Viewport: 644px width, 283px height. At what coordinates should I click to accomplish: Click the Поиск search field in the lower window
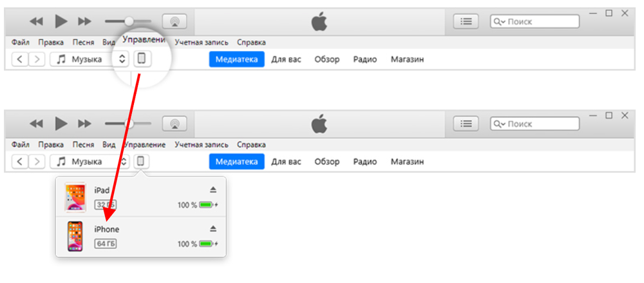(535, 124)
